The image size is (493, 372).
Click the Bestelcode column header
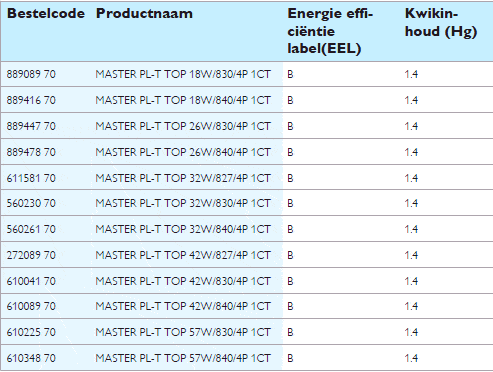pyautogui.click(x=46, y=14)
